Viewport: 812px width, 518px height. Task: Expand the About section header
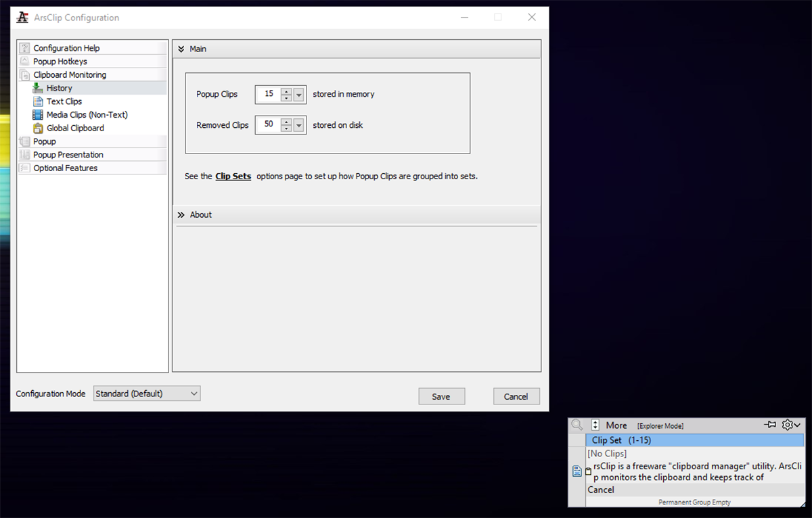pyautogui.click(x=357, y=214)
